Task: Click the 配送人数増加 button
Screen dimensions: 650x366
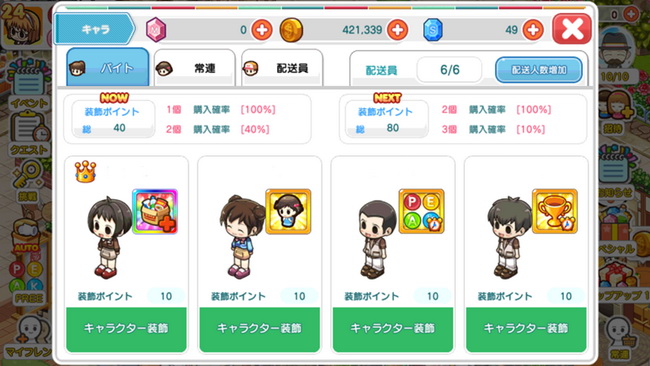Action: coord(539,70)
